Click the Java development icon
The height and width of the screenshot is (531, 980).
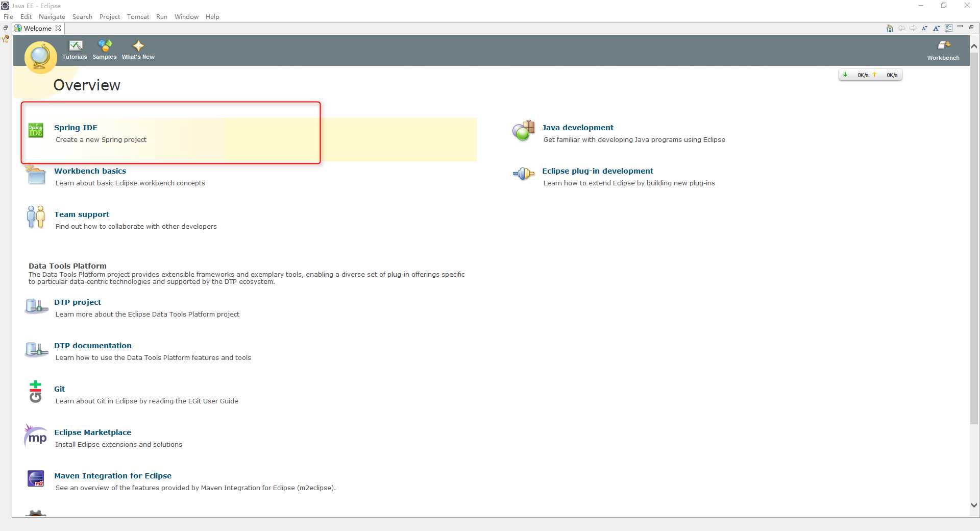point(523,131)
